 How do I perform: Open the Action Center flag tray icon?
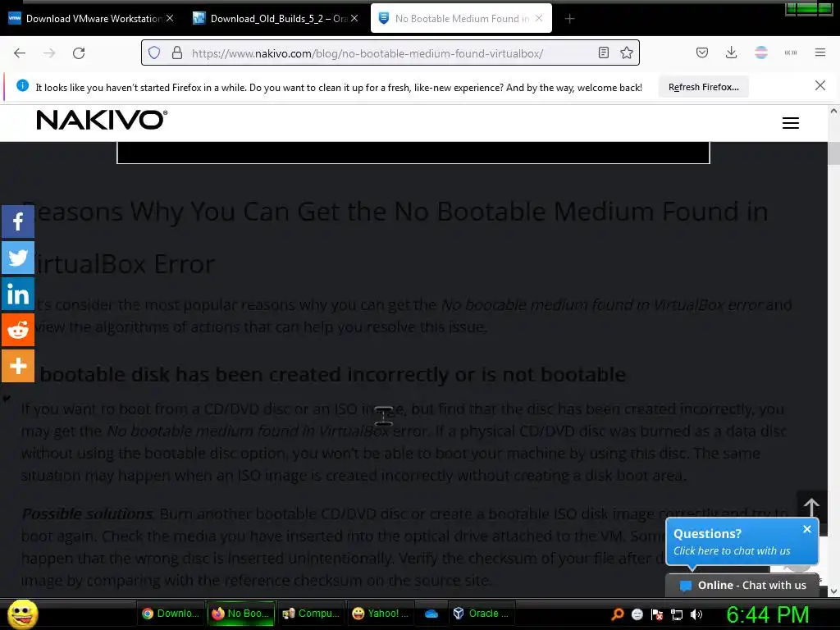(x=657, y=614)
